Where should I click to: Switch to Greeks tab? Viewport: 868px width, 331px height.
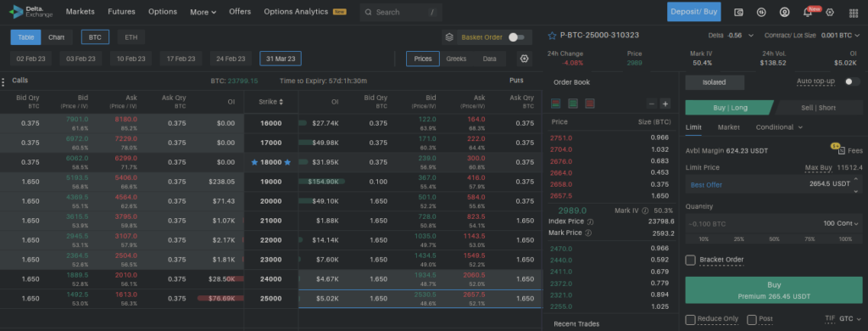pyautogui.click(x=456, y=59)
